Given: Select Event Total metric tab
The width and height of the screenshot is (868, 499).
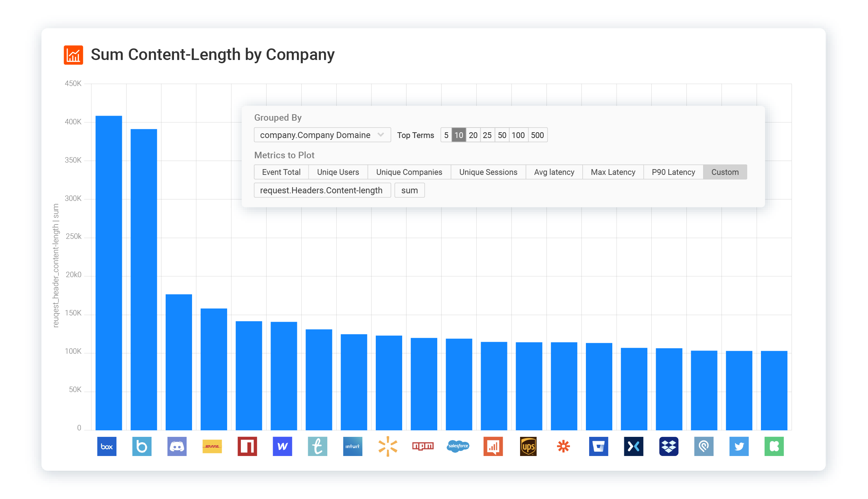Looking at the screenshot, I should 281,172.
